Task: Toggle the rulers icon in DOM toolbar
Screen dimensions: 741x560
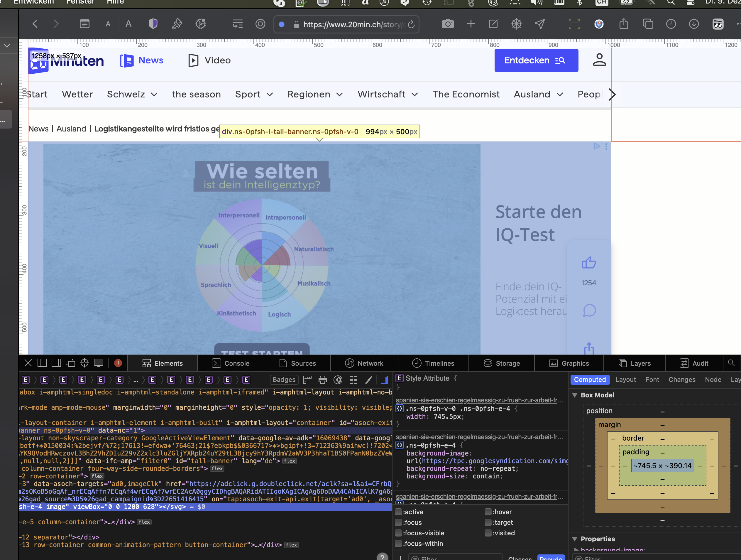Action: [x=307, y=380]
